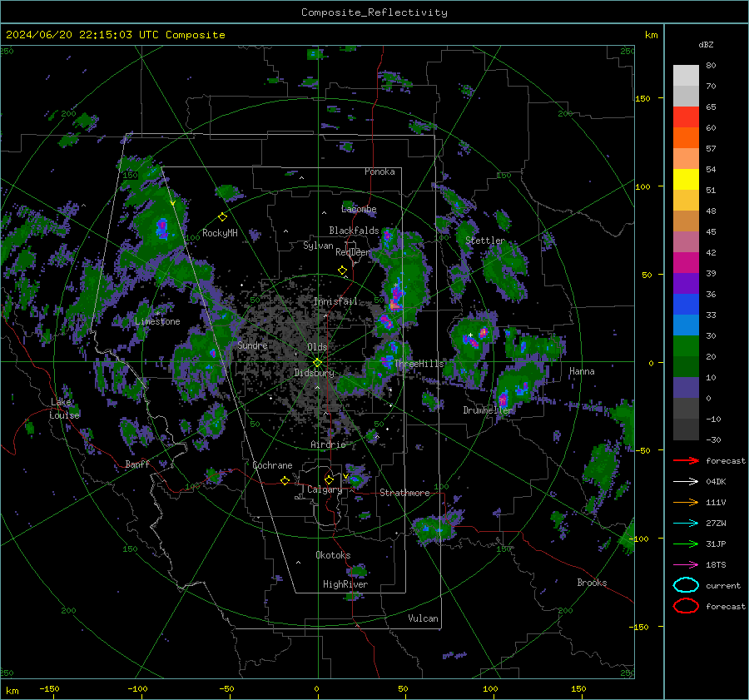749x700 pixels.
Task: Click the green 31JP arrow in legend
Action: [x=686, y=544]
